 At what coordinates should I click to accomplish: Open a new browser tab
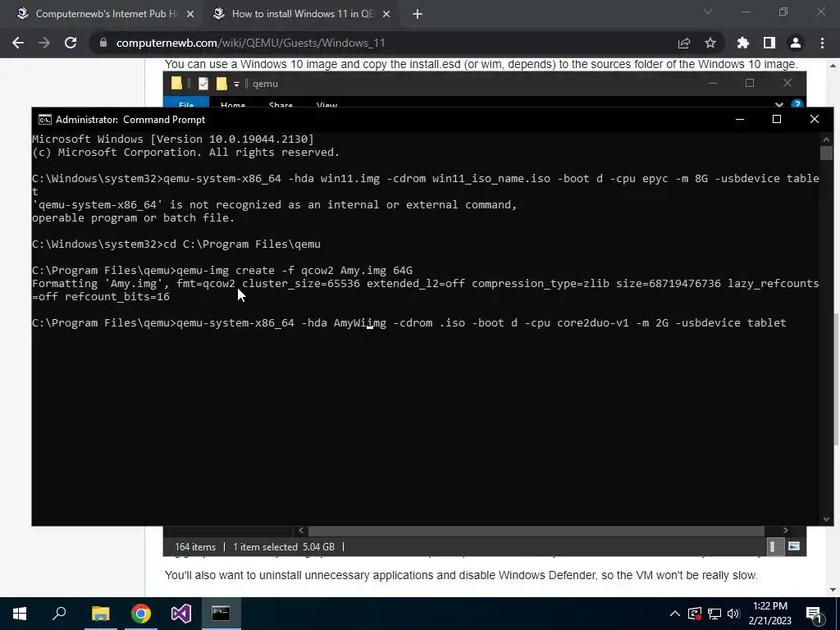(418, 14)
